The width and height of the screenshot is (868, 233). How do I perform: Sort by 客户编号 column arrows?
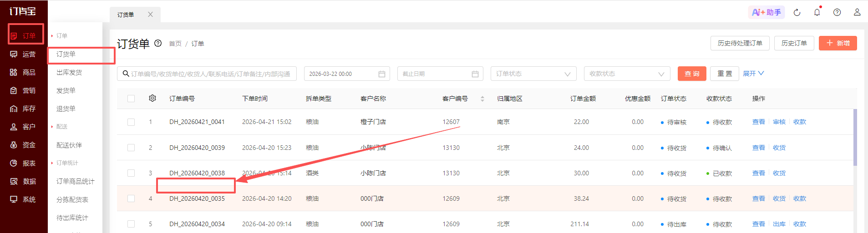[482, 99]
